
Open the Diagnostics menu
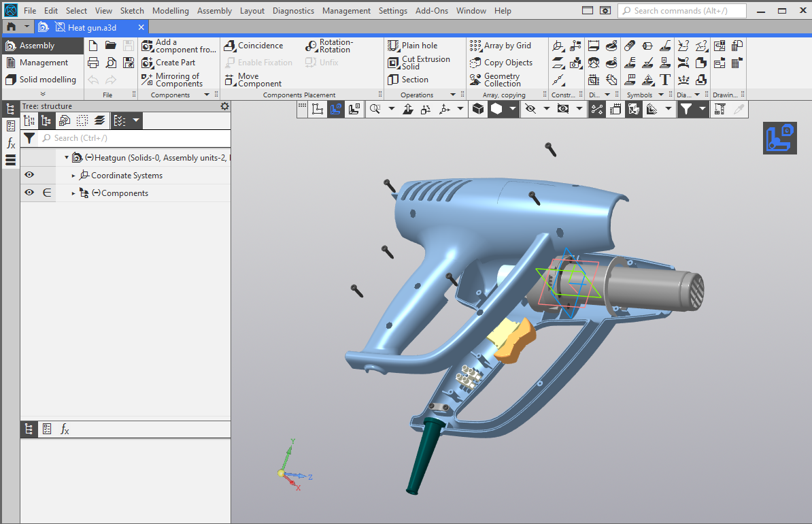293,11
